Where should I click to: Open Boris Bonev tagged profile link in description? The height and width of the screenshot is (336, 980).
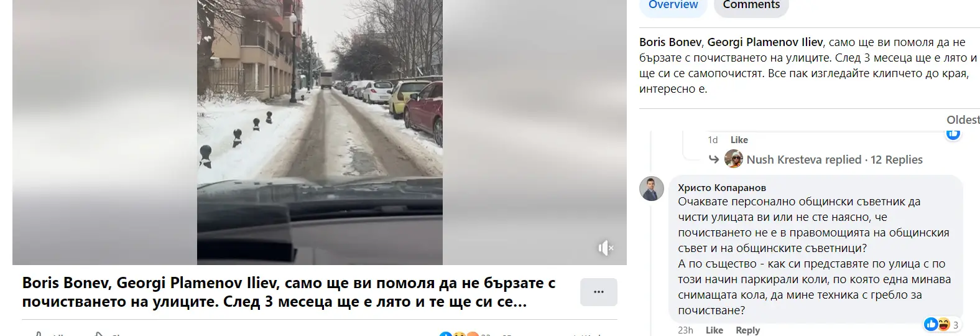click(670, 42)
